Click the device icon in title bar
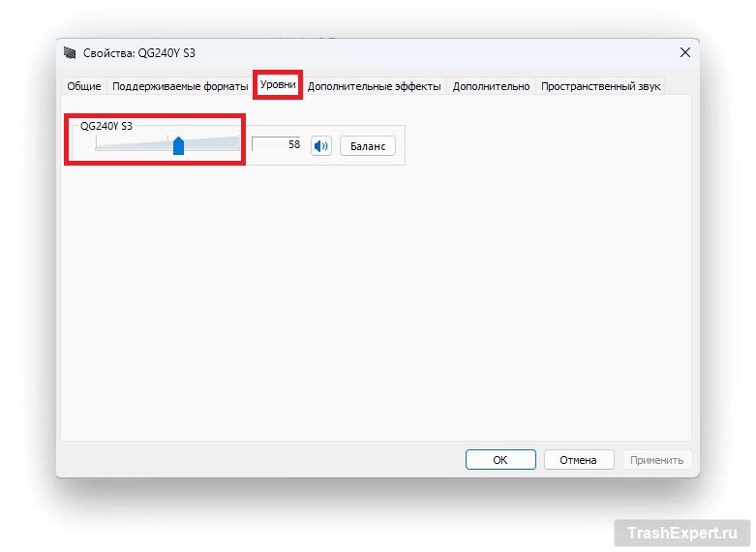Image resolution: width=756 pixels, height=552 pixels. (70, 52)
